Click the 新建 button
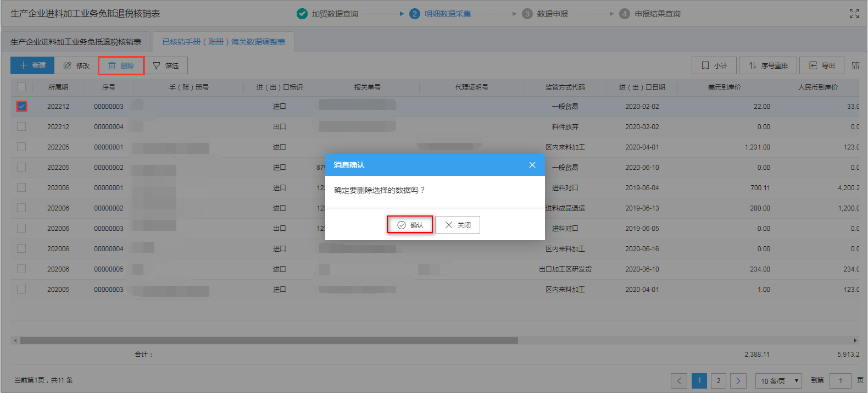The width and height of the screenshot is (868, 393). [32, 65]
